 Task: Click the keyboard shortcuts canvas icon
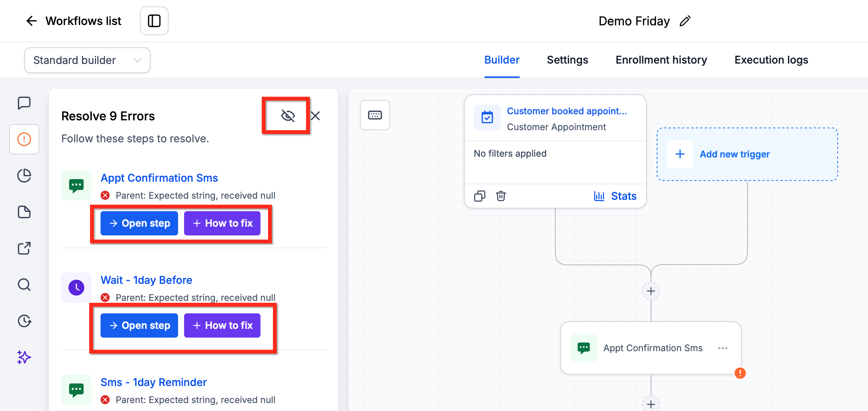pos(375,115)
